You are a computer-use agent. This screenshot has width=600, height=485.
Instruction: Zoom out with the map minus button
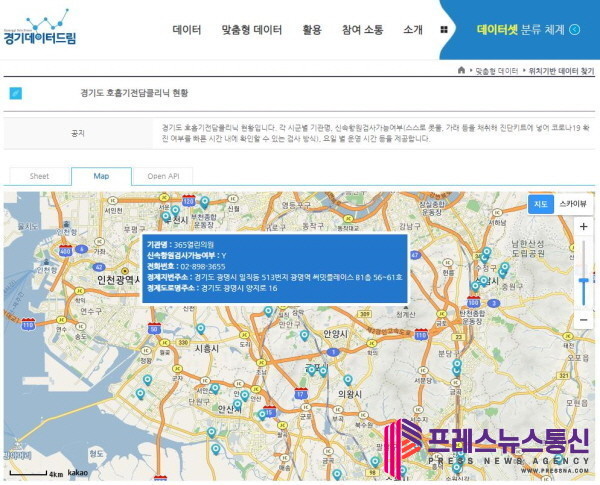click(583, 319)
